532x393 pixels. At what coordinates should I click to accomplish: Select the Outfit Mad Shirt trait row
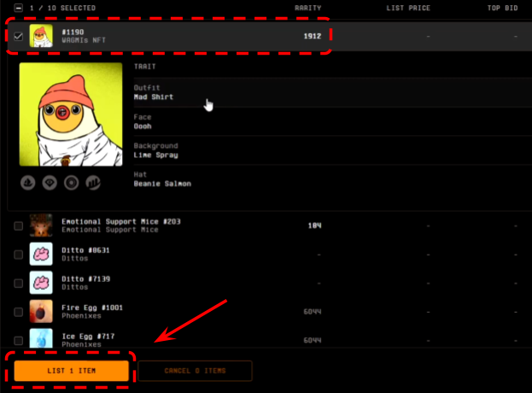[x=332, y=92]
